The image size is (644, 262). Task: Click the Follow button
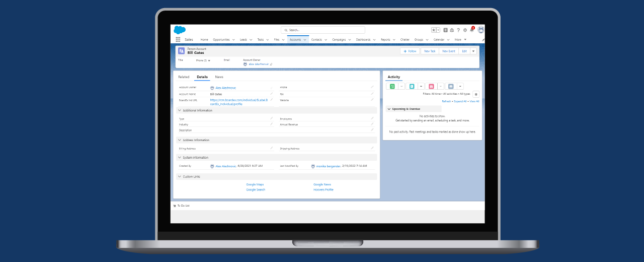410,51
